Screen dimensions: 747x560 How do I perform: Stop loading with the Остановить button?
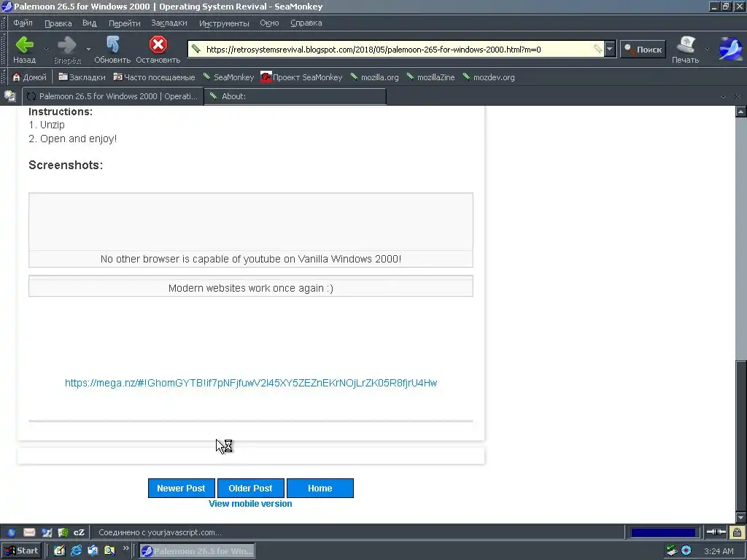pos(158,50)
